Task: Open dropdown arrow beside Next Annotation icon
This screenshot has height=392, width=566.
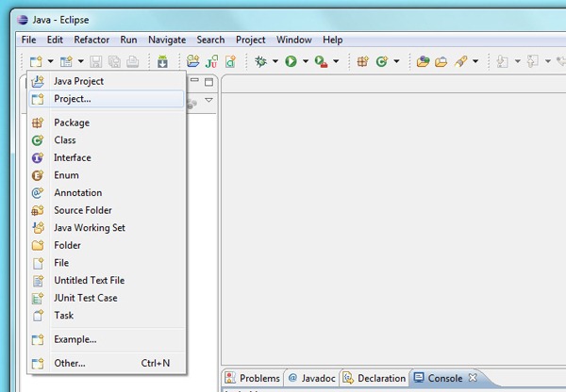Action: [x=518, y=61]
